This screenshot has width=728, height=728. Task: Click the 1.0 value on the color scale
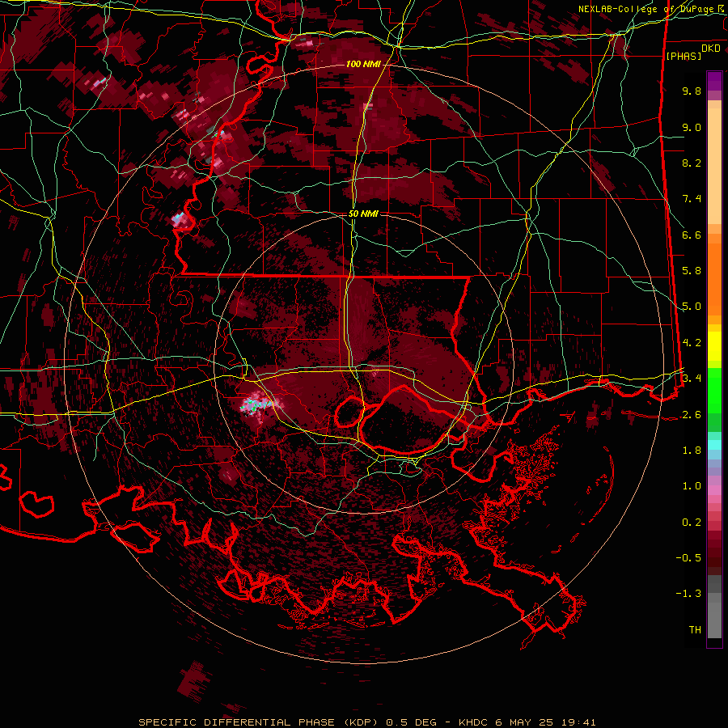[692, 486]
